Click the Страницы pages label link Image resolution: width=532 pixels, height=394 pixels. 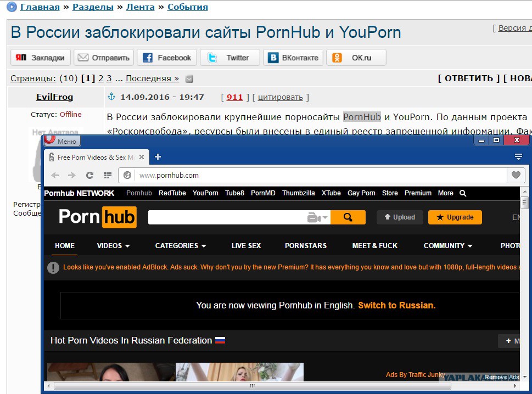pyautogui.click(x=33, y=78)
